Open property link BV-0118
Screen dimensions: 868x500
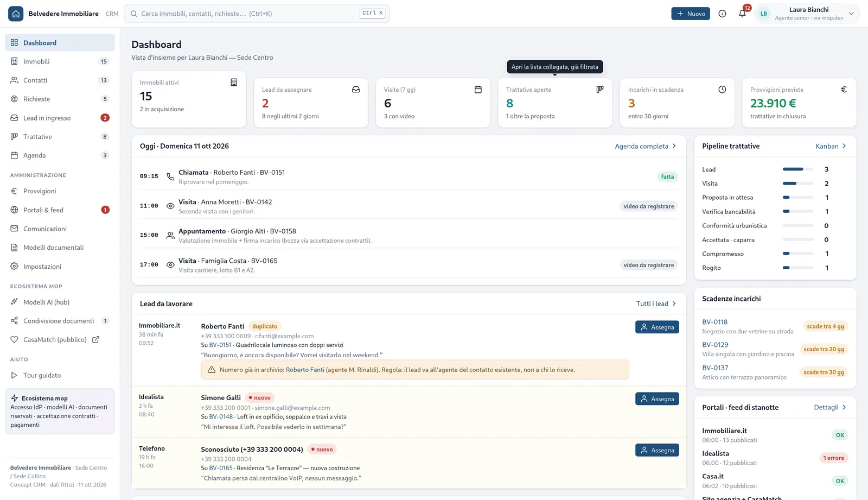[715, 322]
